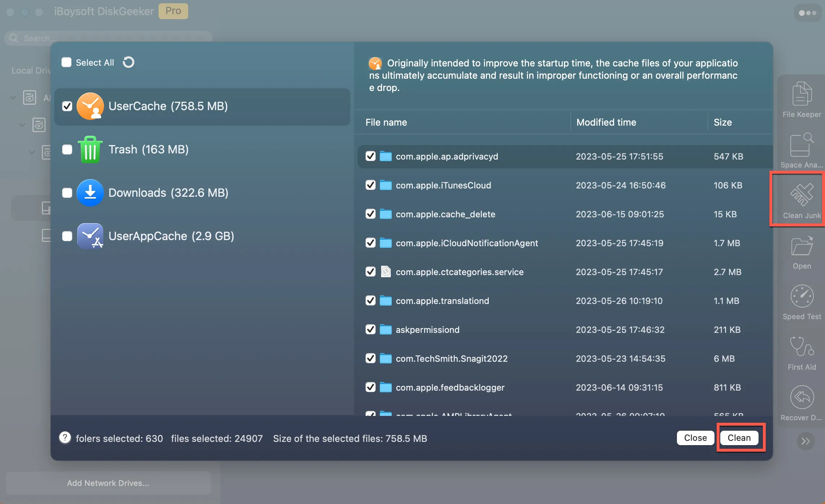Uncheck com.apple.iTunesCloud in the file list
Viewport: 825px width, 504px height.
click(371, 185)
